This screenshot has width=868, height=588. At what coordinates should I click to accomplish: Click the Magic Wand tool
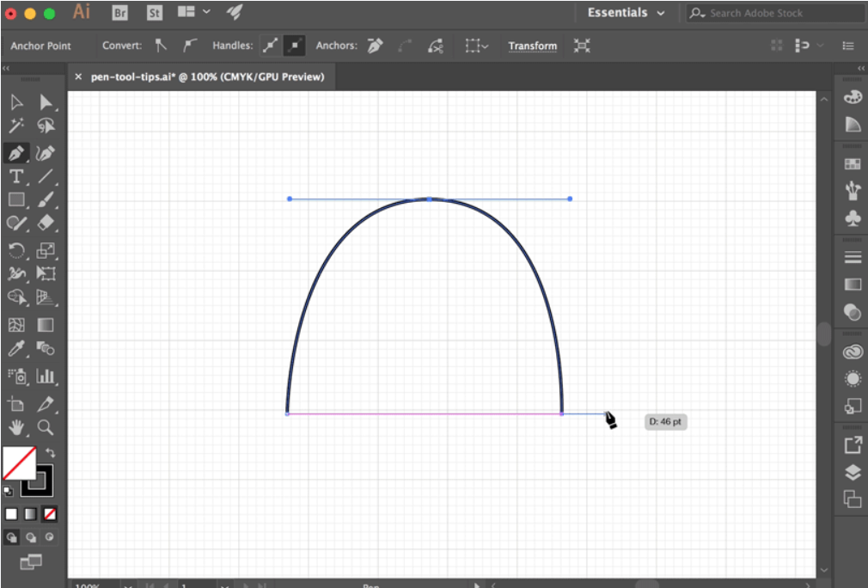tap(15, 126)
